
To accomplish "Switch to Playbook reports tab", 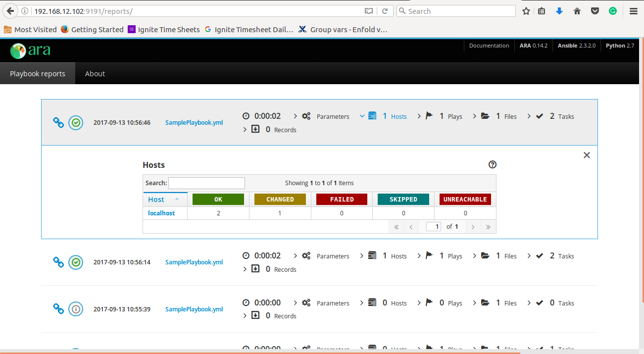I will pyautogui.click(x=38, y=73).
